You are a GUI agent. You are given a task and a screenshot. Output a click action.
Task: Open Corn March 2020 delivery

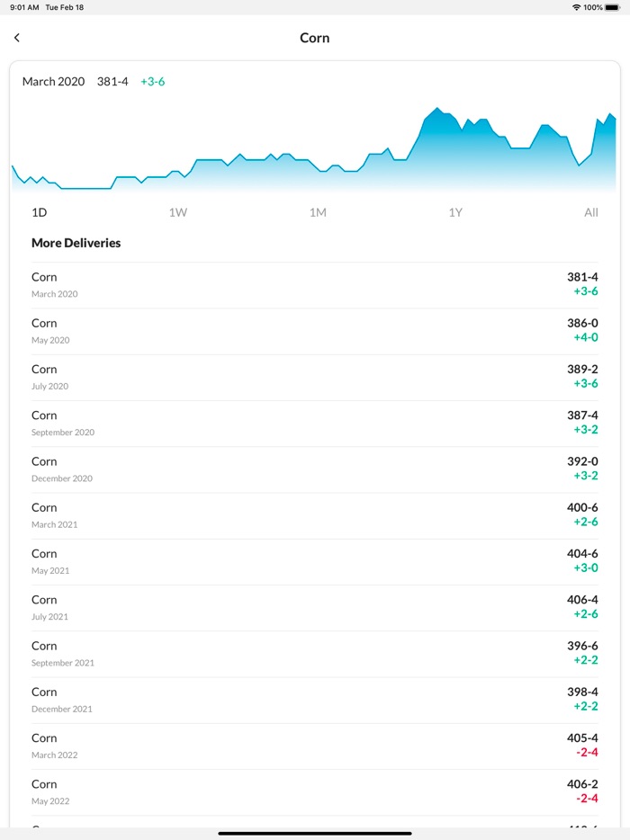point(315,285)
